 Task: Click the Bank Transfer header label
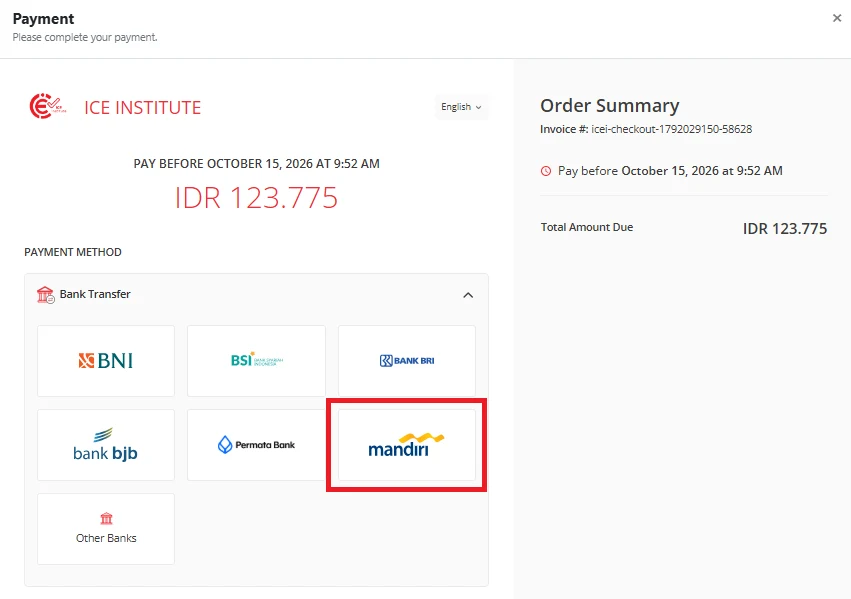coord(95,294)
